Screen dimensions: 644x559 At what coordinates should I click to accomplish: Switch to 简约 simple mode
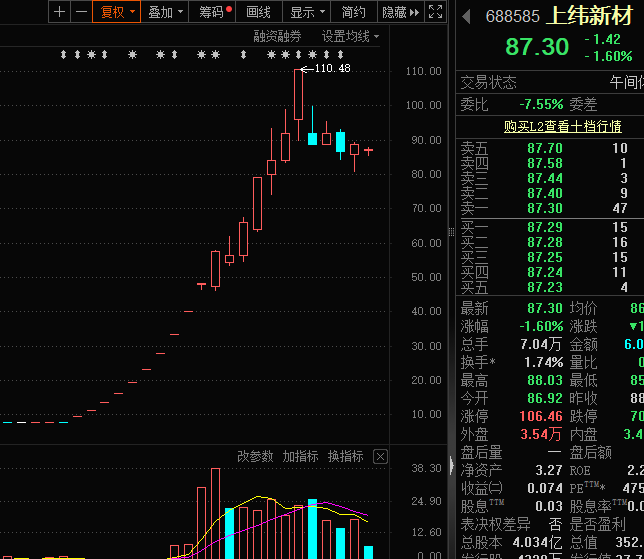click(353, 12)
